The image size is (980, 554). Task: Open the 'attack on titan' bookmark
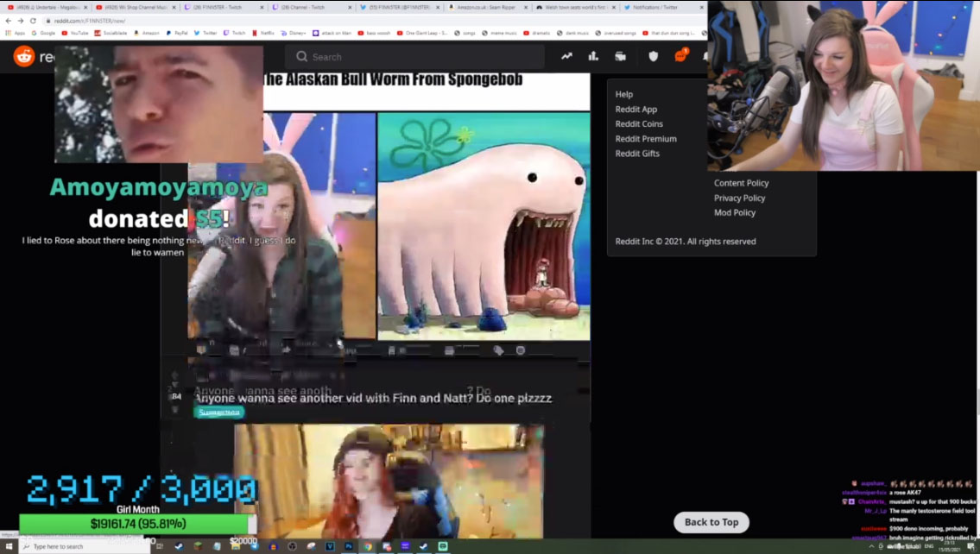click(332, 33)
